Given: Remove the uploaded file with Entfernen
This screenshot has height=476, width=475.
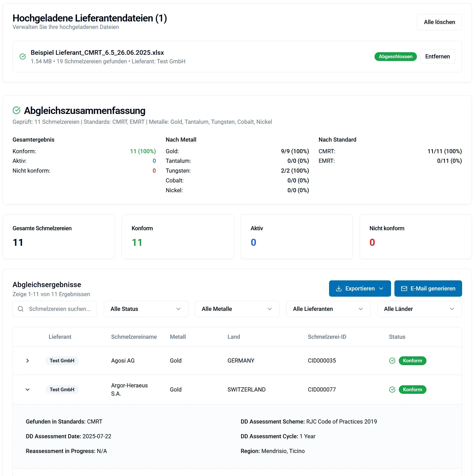Looking at the screenshot, I should click(437, 57).
